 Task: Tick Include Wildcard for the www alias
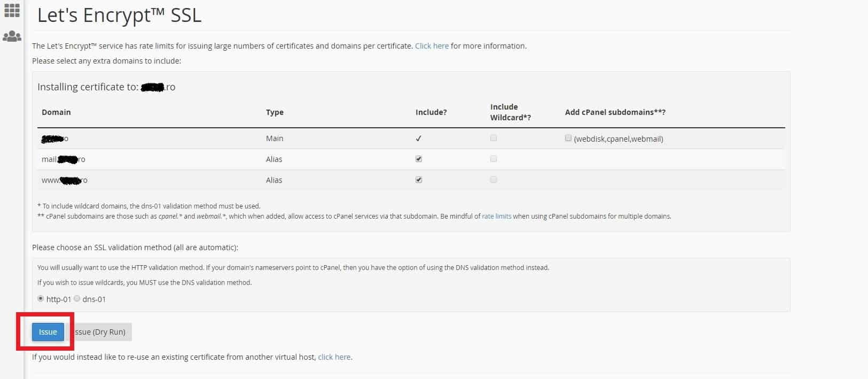point(494,180)
